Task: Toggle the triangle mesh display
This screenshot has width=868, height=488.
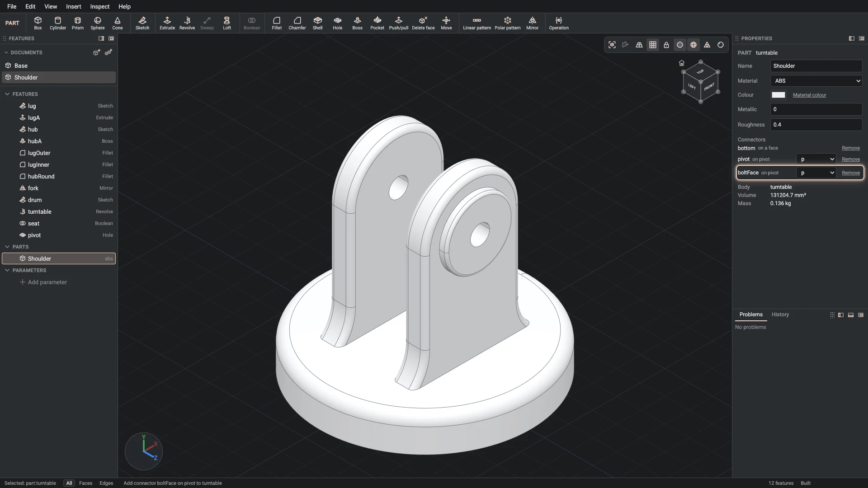Action: [x=707, y=45]
